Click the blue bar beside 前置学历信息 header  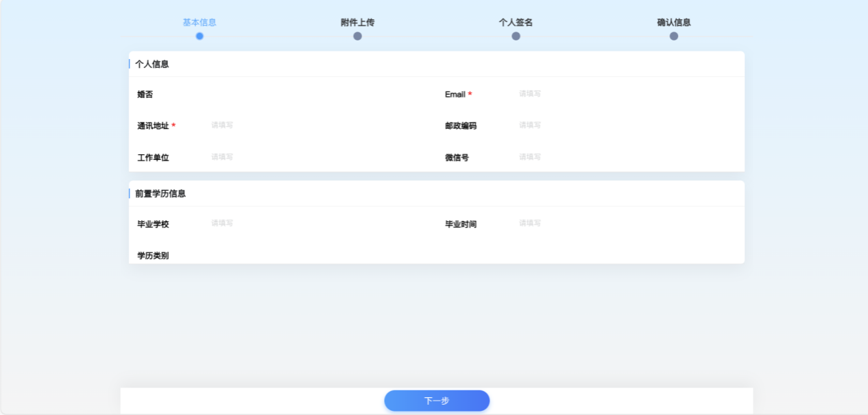[x=130, y=193]
